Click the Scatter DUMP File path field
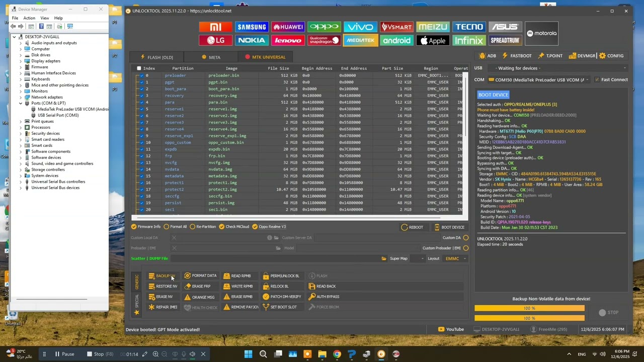The width and height of the screenshot is (644, 362). point(275,258)
